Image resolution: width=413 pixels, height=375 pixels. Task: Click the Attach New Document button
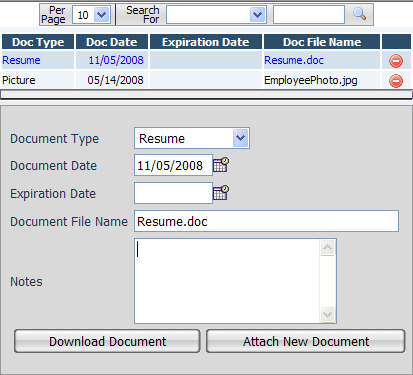tap(306, 341)
